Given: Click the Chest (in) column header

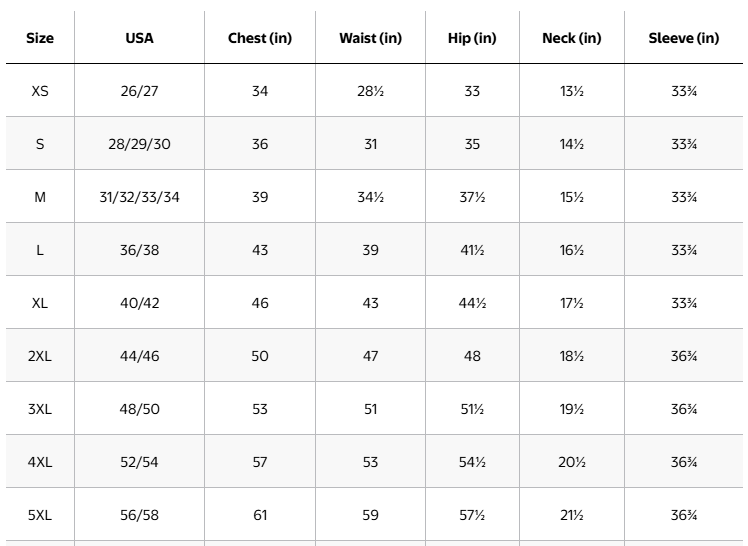Looking at the screenshot, I should pos(260,38).
